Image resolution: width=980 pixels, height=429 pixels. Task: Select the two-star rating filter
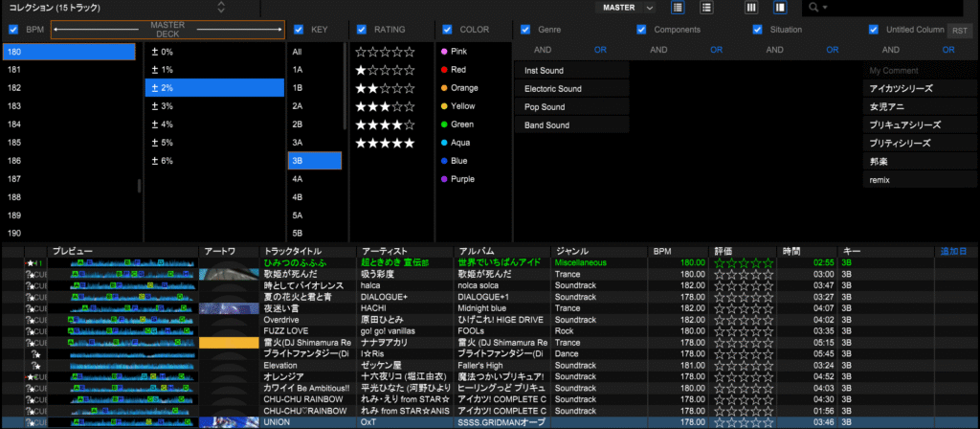(x=385, y=88)
